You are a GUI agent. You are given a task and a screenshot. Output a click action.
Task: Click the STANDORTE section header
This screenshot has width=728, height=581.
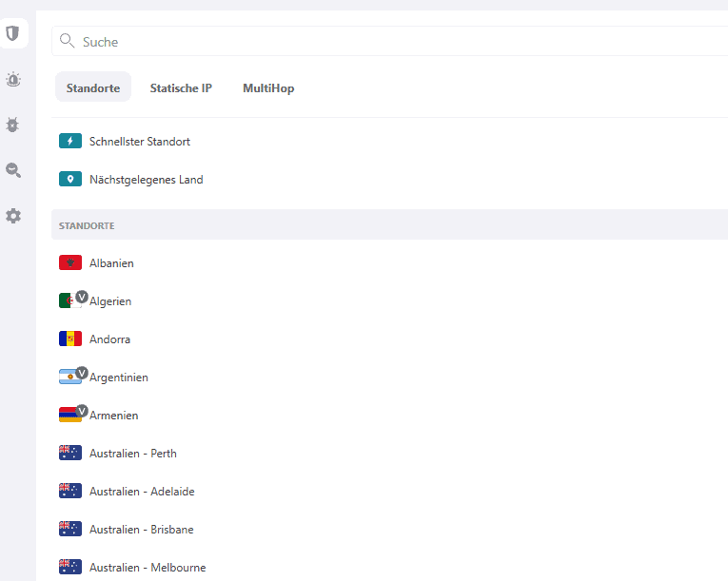point(389,224)
